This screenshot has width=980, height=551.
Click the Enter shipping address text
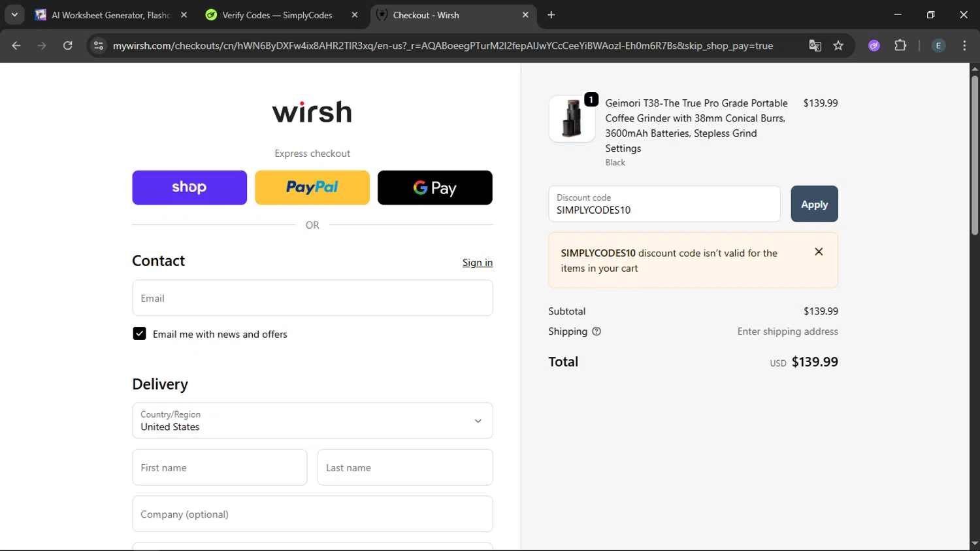tap(788, 331)
